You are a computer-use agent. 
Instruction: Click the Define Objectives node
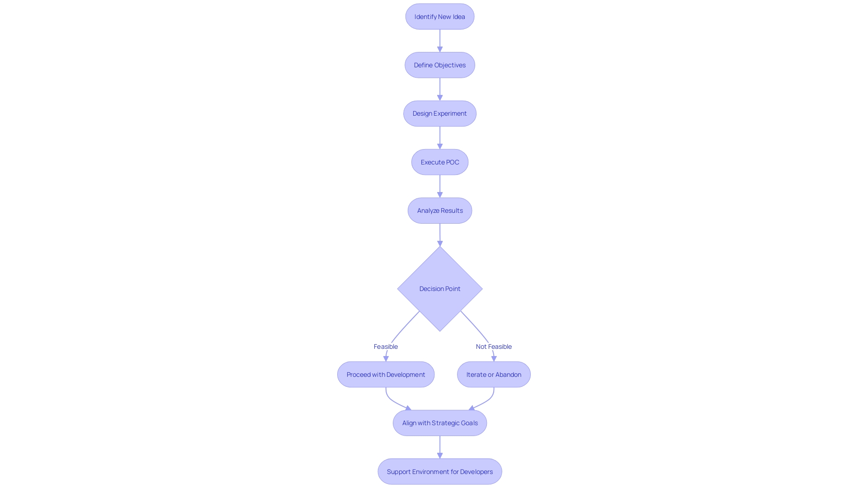(440, 65)
